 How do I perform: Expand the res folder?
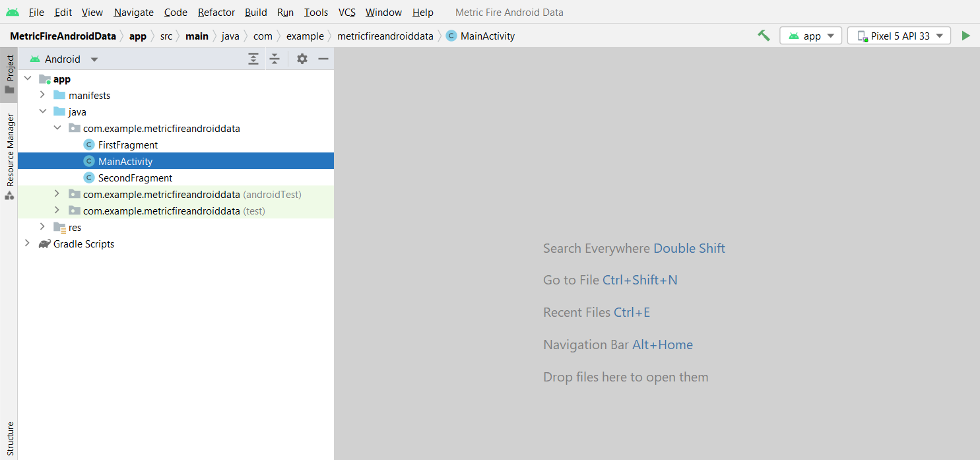(42, 227)
